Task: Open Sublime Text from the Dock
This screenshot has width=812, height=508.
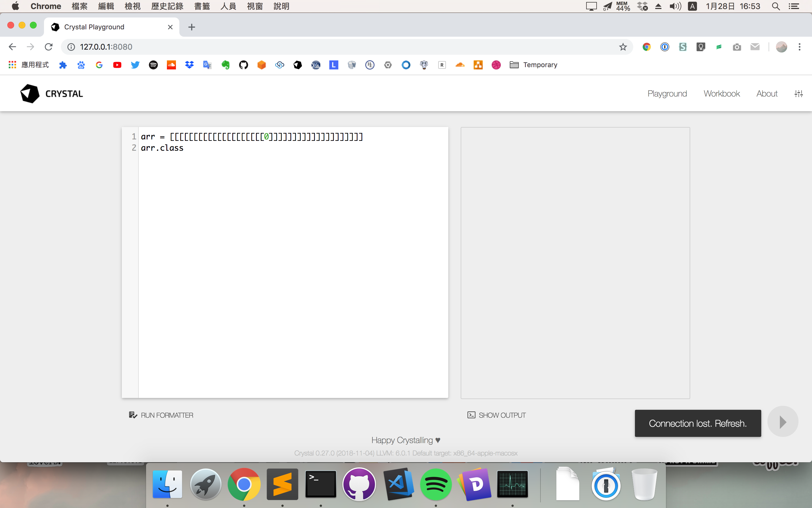Action: 283,484
